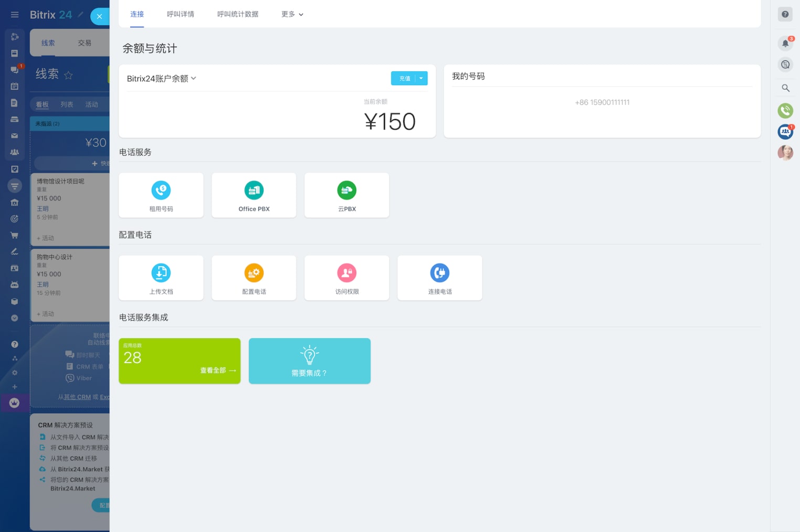Image resolution: width=800 pixels, height=532 pixels.
Task: Click the 充值 top-up button
Action: click(x=404, y=78)
